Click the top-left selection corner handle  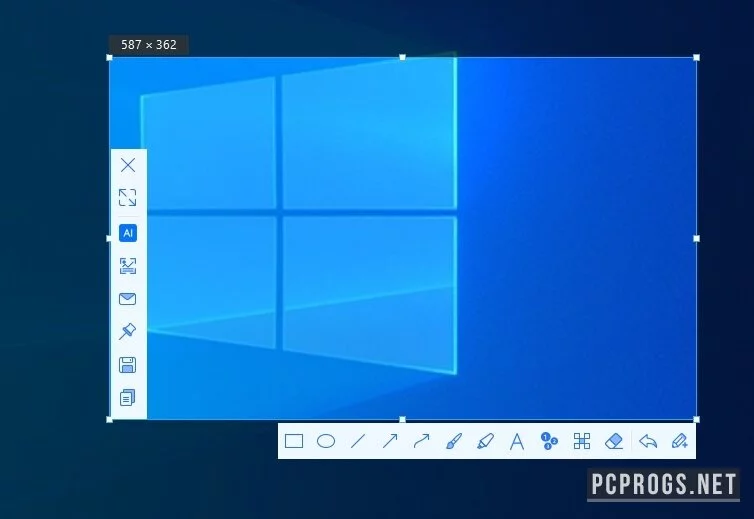[x=109, y=58]
